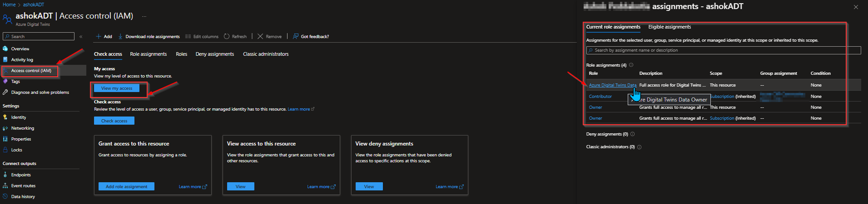Open the Contributor role link

pyautogui.click(x=600, y=96)
